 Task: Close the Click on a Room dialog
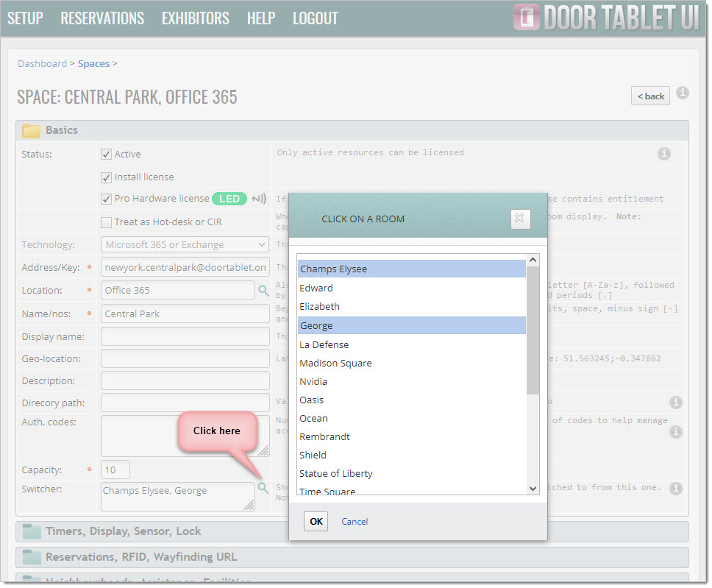click(x=520, y=219)
